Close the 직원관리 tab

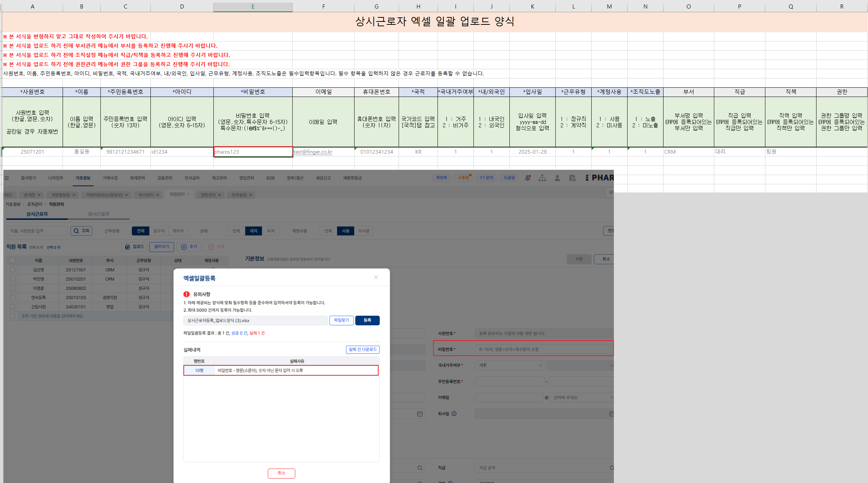188,194
